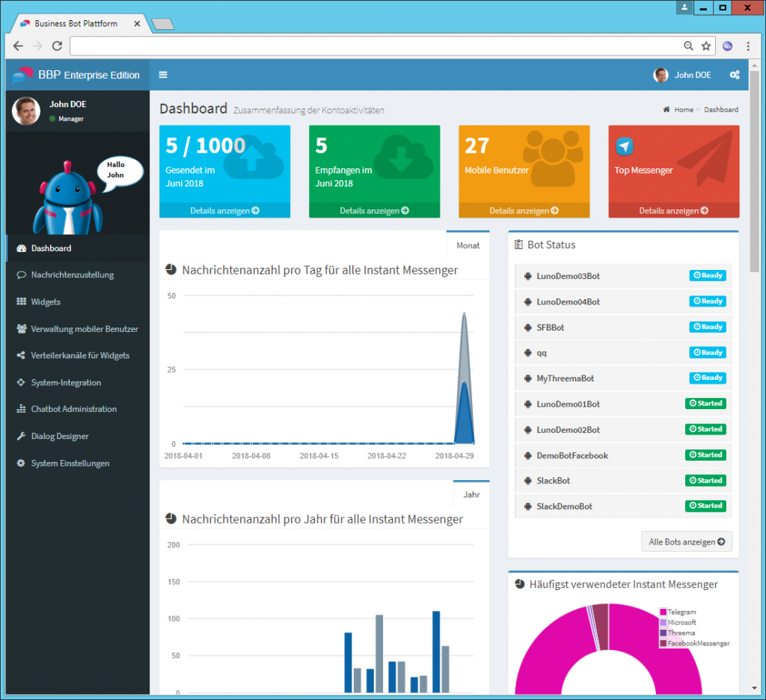
Task: Show details for Mobile Benutzer
Action: tap(524, 211)
